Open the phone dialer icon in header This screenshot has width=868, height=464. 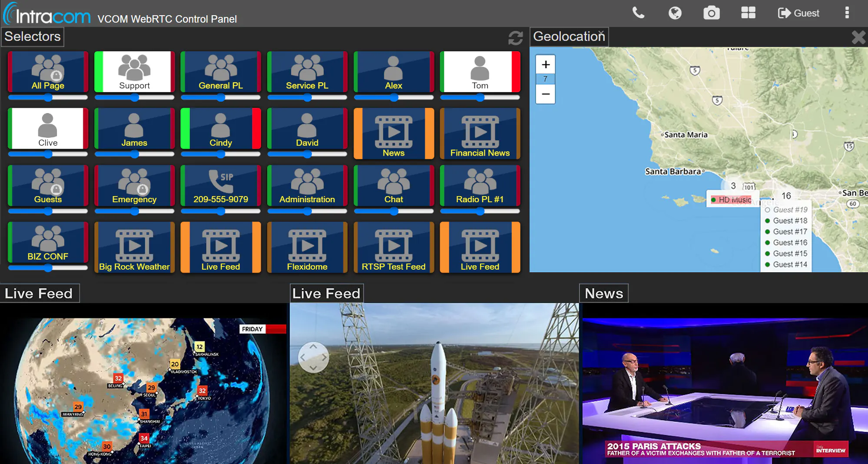[x=638, y=13]
